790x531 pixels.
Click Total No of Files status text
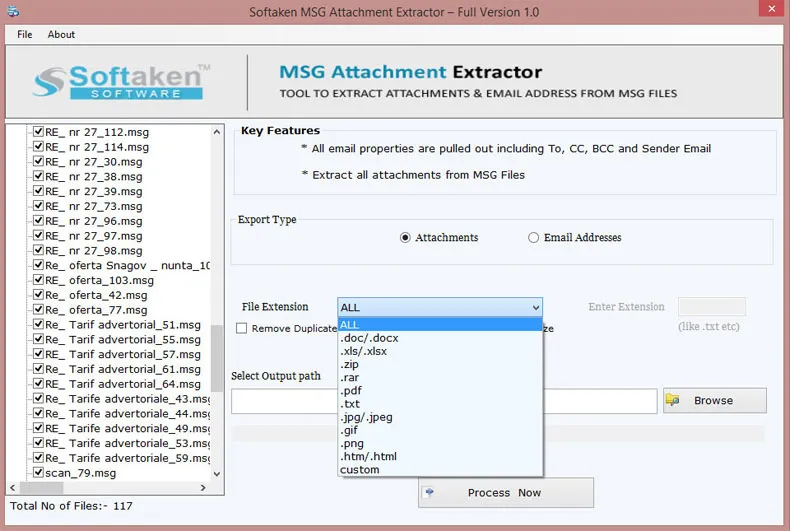click(71, 506)
